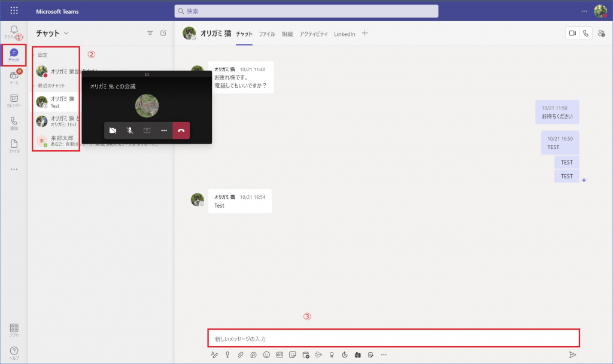Attach a file using the paperclip icon
Image resolution: width=613 pixels, height=364 pixels.
pyautogui.click(x=241, y=354)
